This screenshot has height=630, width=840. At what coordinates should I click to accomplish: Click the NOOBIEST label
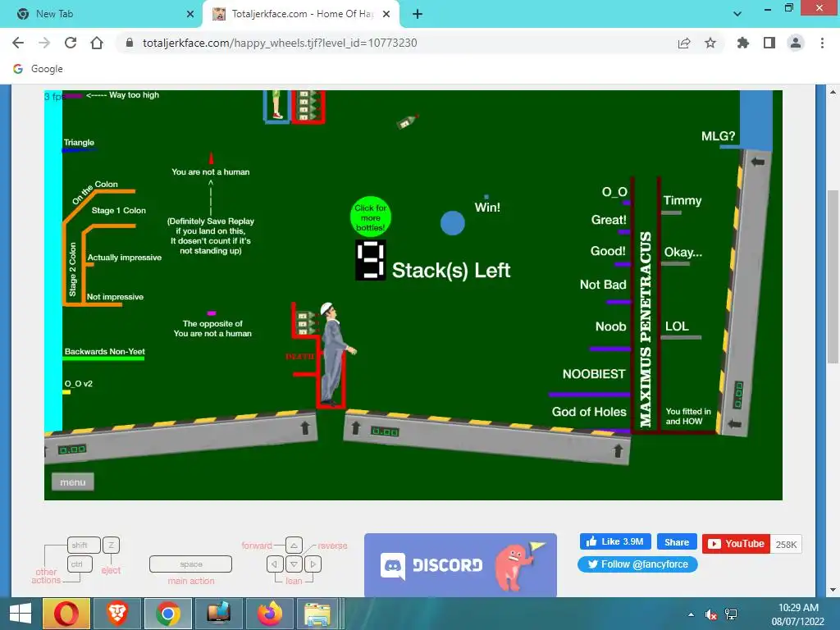594,374
